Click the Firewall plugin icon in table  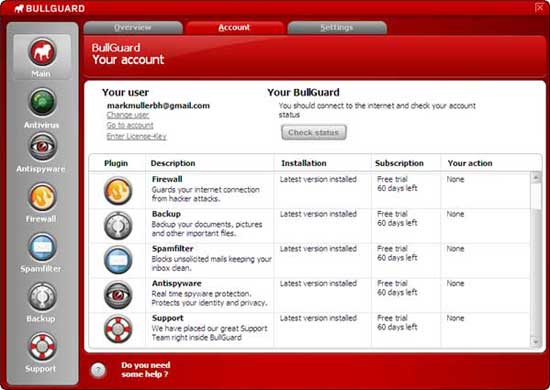(x=118, y=191)
